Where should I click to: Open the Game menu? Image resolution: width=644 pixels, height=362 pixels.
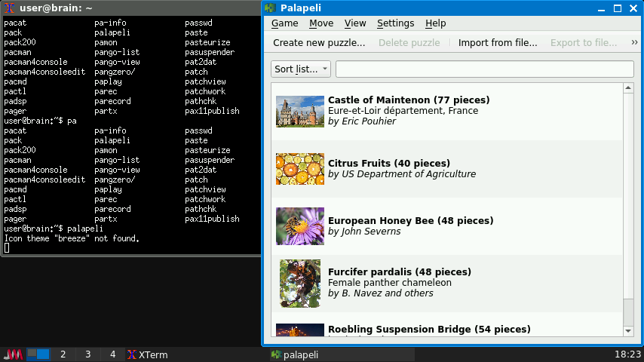[x=285, y=23]
